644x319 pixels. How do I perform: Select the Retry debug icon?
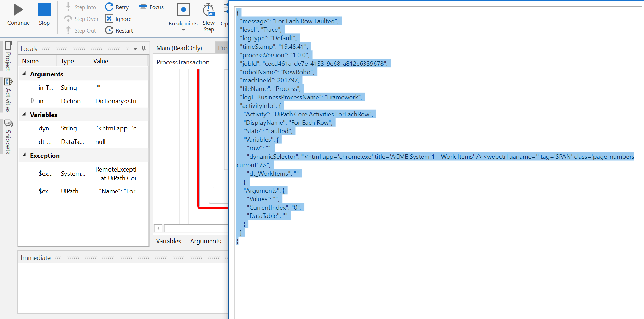(108, 6)
